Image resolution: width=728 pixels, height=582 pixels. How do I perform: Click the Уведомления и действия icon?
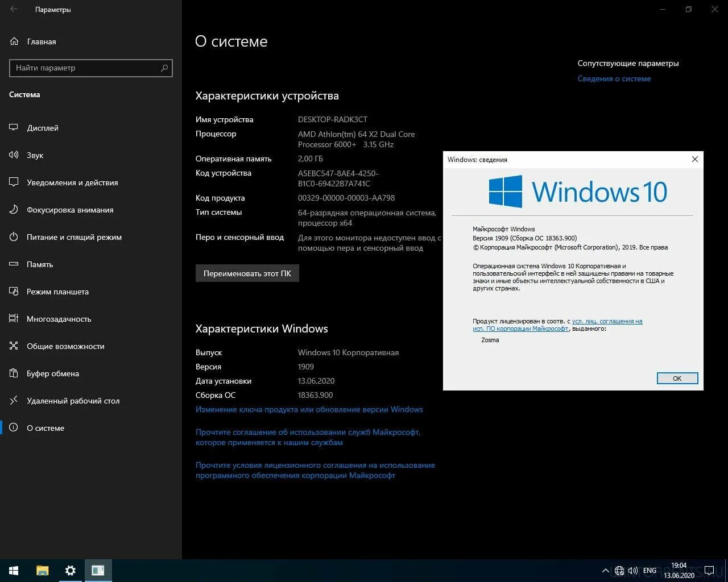[x=14, y=182]
